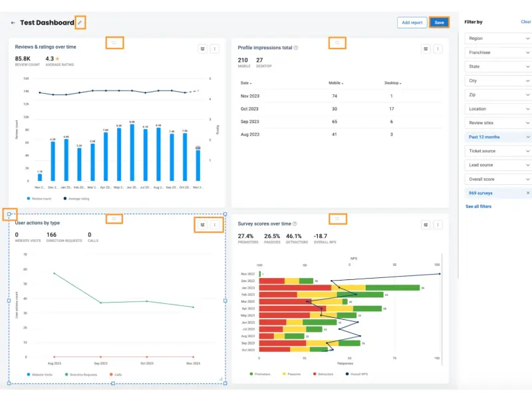Screen dimensions: 532x399
Task: Click info icon next to Profile impressions total
Action: (x=296, y=48)
